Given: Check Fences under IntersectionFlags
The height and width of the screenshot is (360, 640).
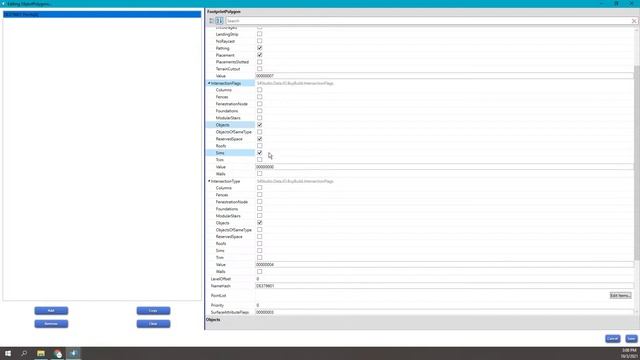Looking at the screenshot, I should [x=260, y=97].
